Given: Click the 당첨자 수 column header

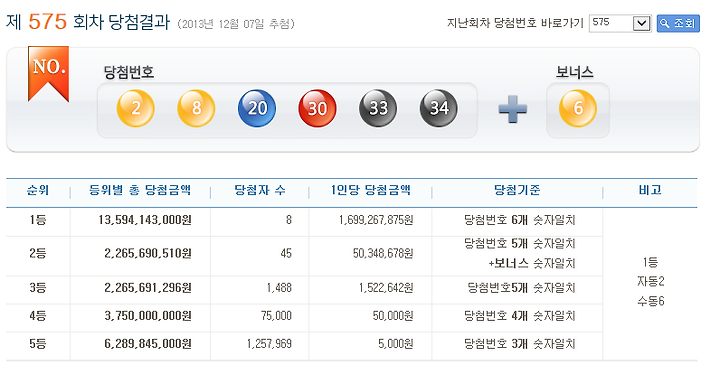Looking at the screenshot, I should [x=259, y=190].
